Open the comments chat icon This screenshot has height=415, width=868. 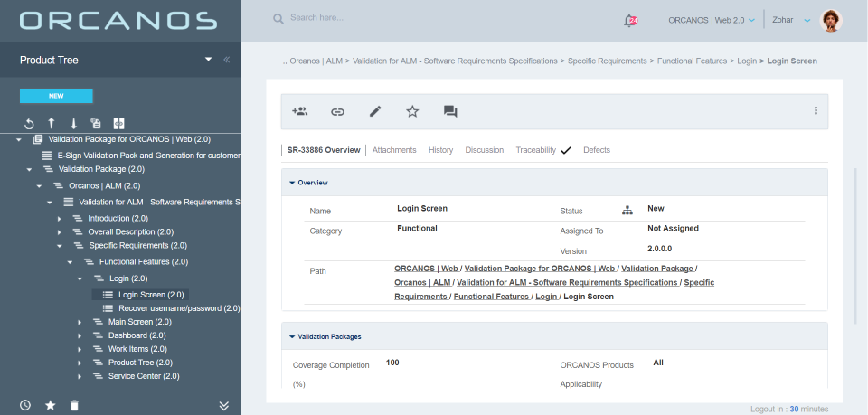coord(449,111)
